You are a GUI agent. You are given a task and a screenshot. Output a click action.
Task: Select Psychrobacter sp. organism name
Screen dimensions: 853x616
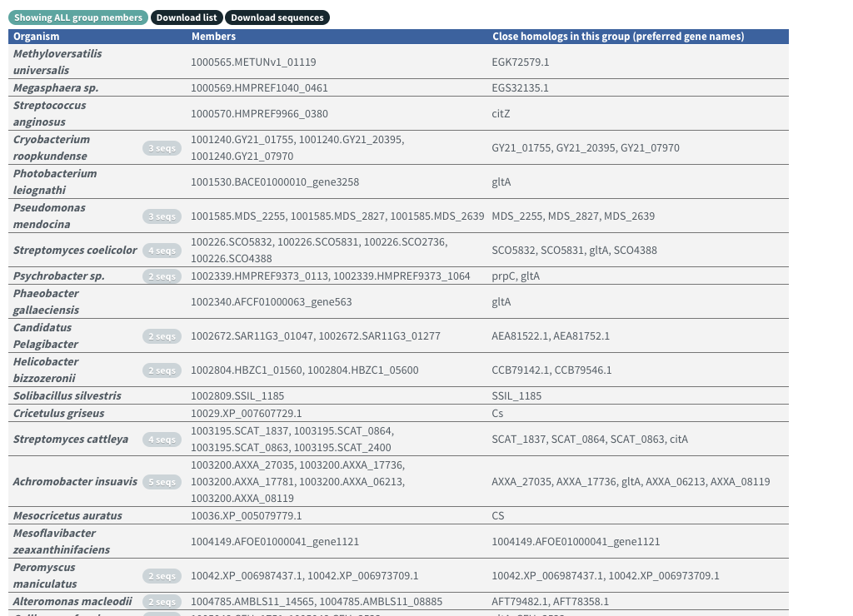click(59, 276)
